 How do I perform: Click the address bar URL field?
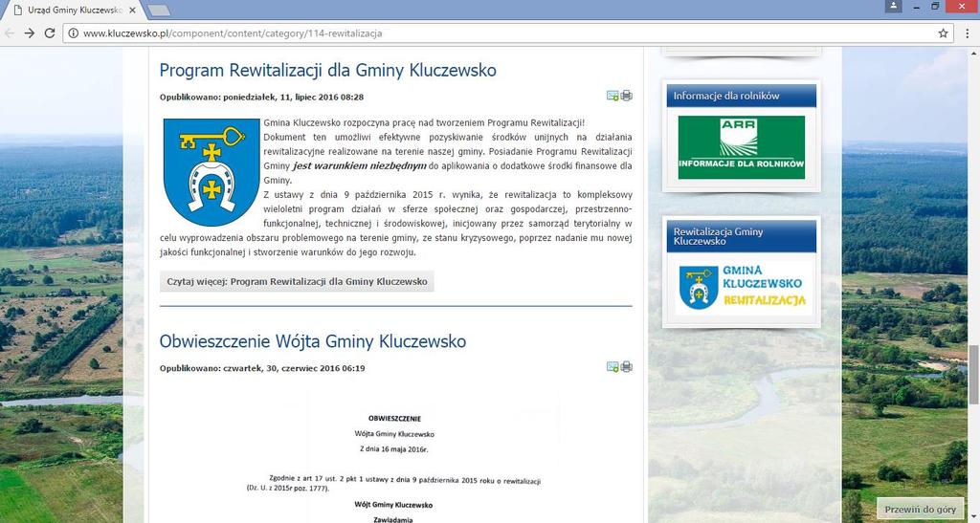tap(506, 33)
